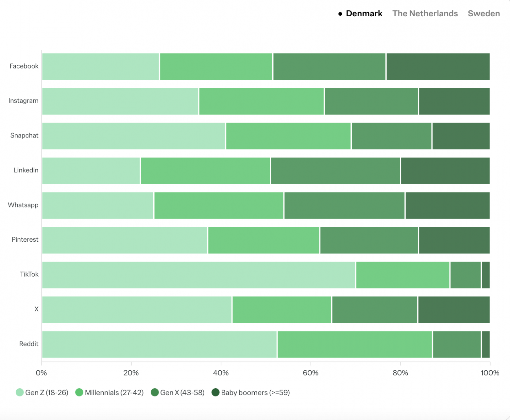
Task: Click the Gen X segment of Linkedin bar
Action: pos(335,171)
